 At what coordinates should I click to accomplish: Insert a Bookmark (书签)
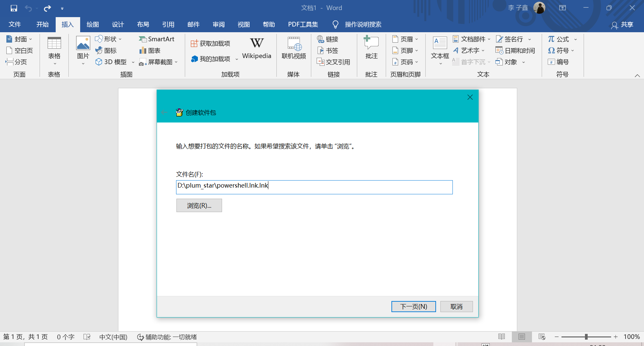328,51
